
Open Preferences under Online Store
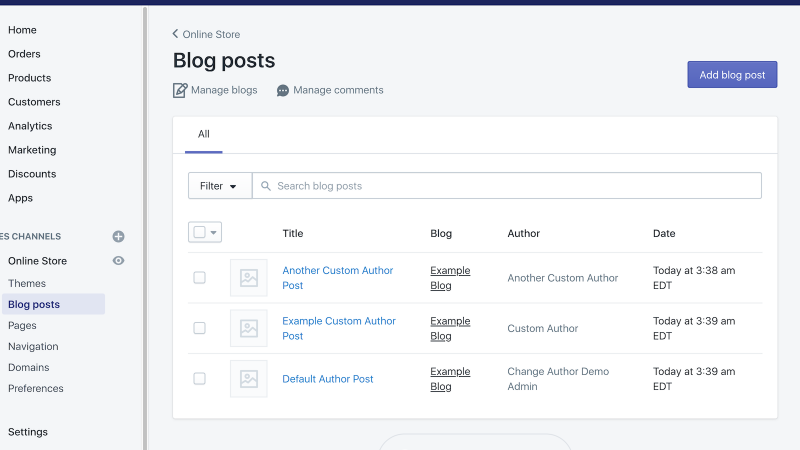pyautogui.click(x=36, y=388)
